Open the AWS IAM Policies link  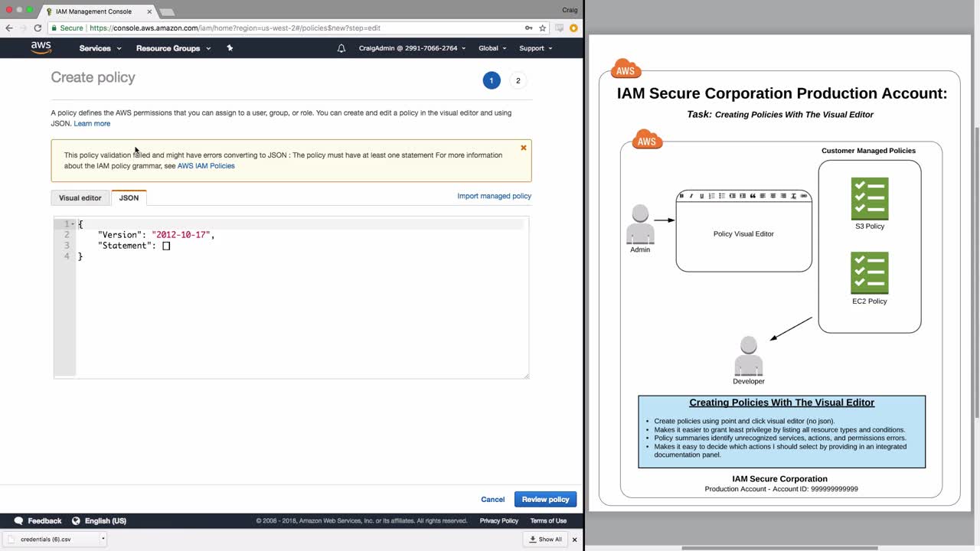(206, 165)
